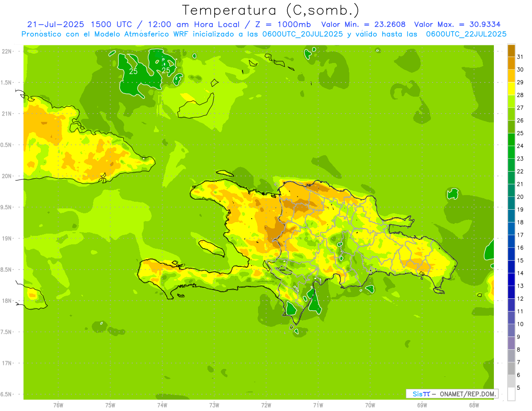Click the 71W longitude axis label
The width and height of the screenshot is (532, 411).
[x=318, y=405]
